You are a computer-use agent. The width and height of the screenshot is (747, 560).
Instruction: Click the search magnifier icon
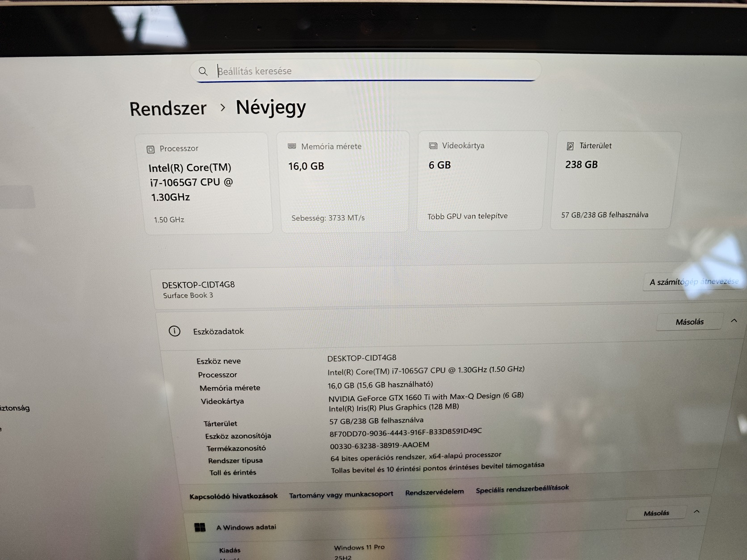tap(203, 71)
